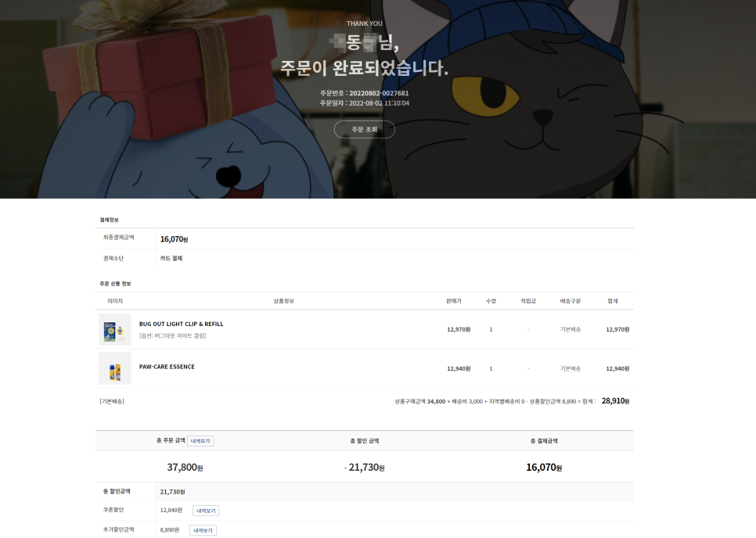Select the 주문 상품 정보 section heading
This screenshot has width=756, height=538.
115,284
